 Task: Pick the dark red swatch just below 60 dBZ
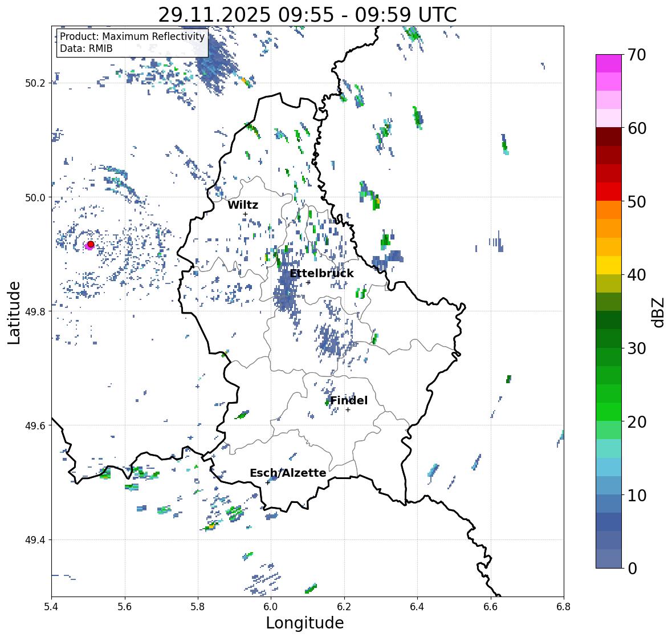click(x=609, y=137)
